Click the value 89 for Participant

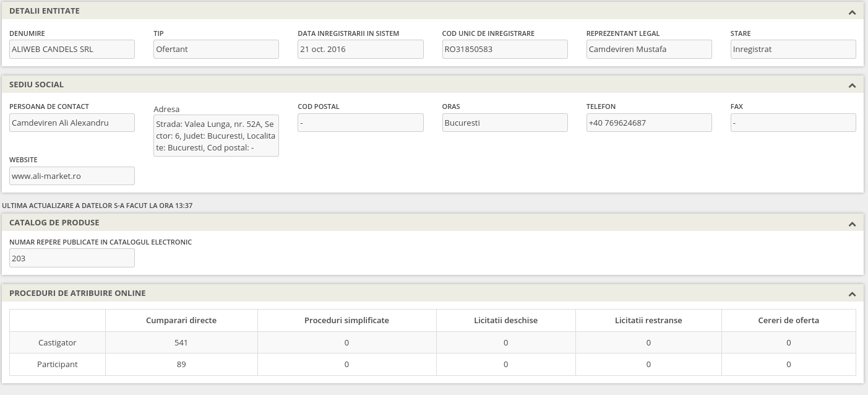(181, 364)
